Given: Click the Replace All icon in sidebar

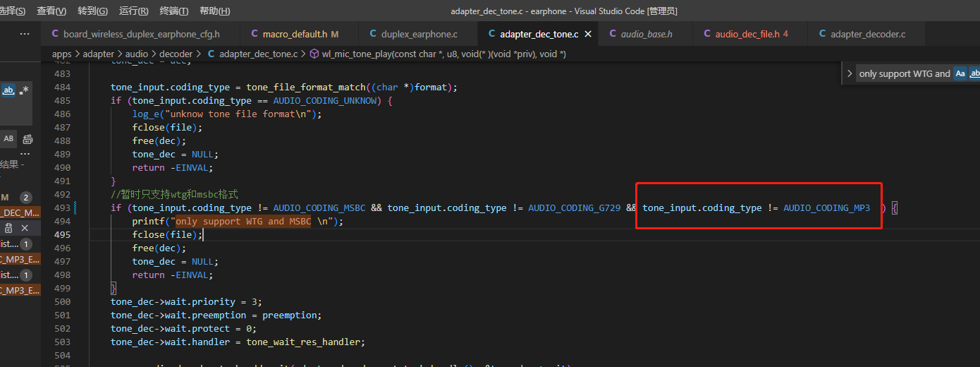Looking at the screenshot, I should 27,138.
